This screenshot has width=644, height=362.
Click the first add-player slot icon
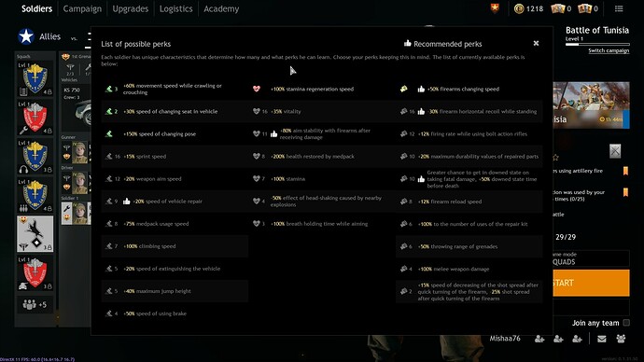[x=539, y=339]
